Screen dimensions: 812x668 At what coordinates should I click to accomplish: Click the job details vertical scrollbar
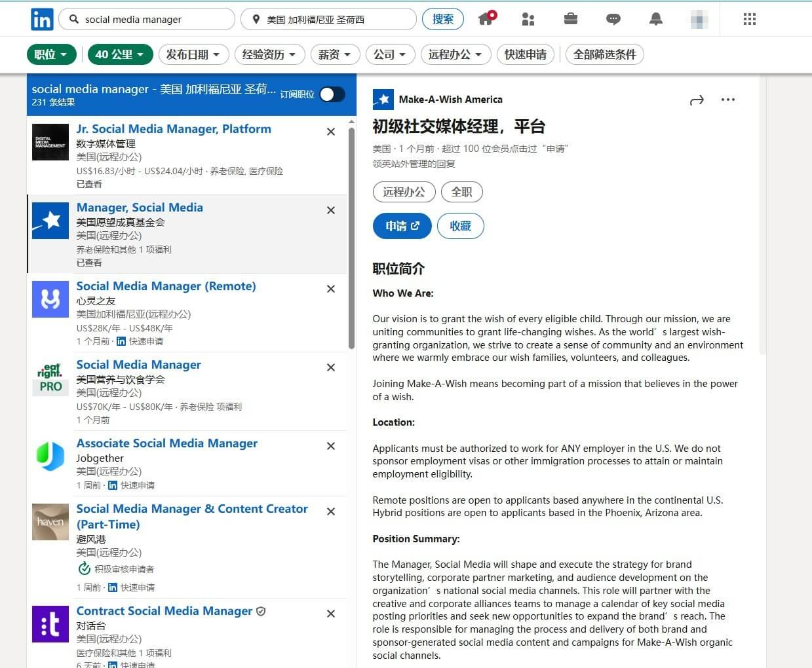pos(762,215)
